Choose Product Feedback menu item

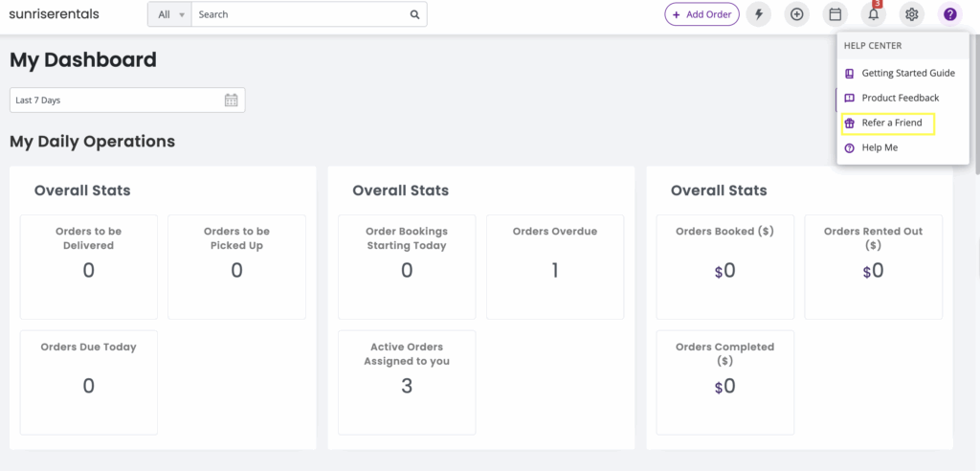pos(900,98)
